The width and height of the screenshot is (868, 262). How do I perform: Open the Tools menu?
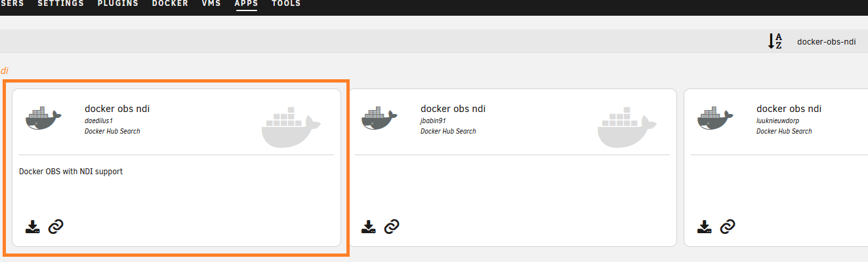tap(285, 4)
